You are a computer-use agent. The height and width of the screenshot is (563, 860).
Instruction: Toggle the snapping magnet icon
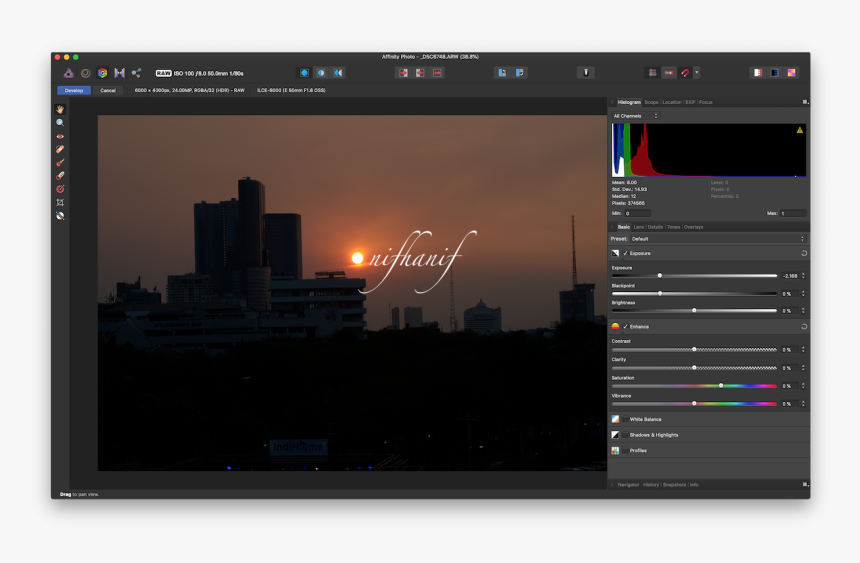[x=685, y=73]
